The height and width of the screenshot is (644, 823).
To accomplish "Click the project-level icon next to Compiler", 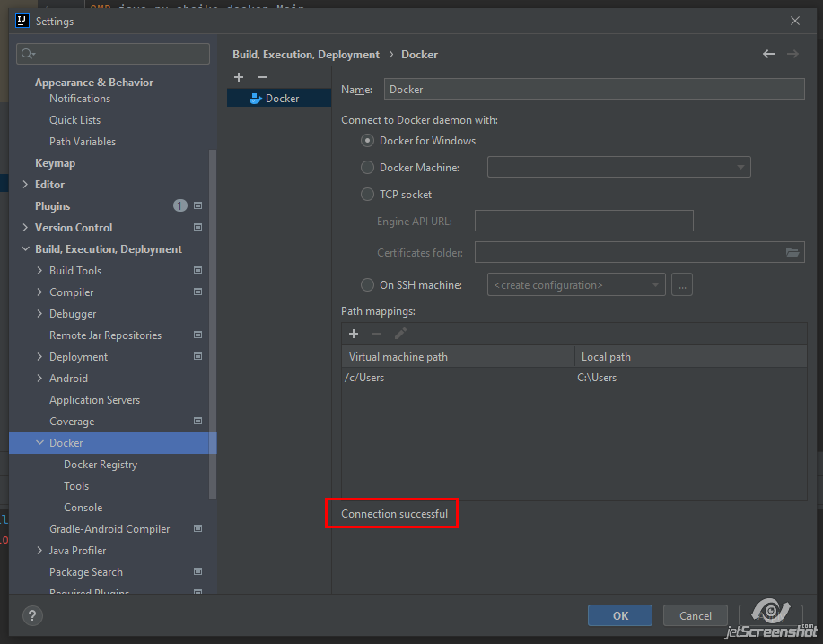I will coord(197,292).
